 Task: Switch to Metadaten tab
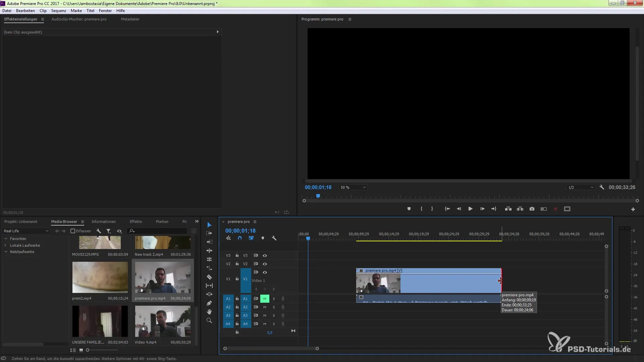(x=130, y=19)
